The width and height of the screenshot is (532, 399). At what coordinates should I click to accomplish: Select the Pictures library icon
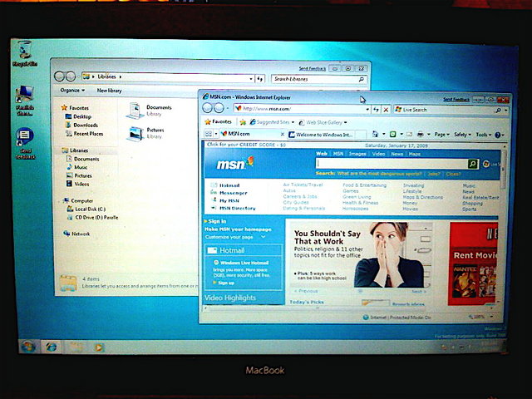coord(135,133)
